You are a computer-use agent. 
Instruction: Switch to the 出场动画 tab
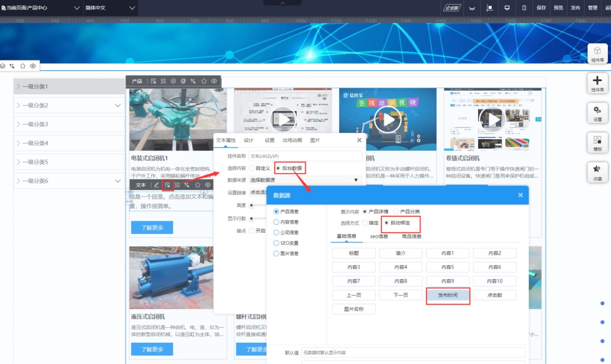292,141
